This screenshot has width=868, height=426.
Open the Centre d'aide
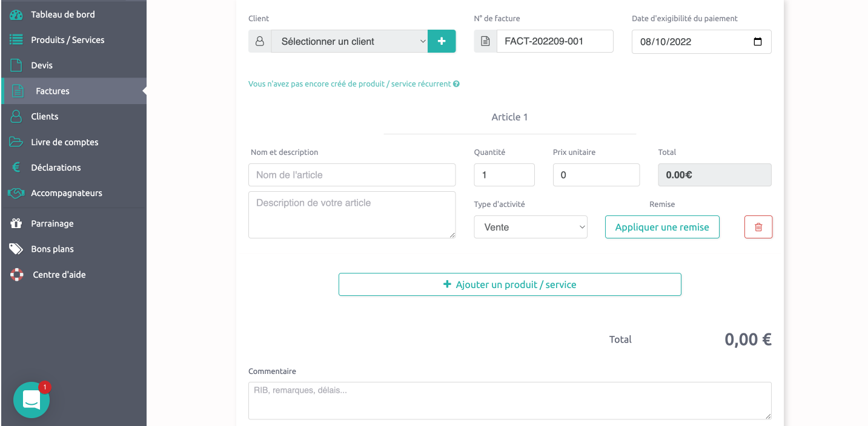point(58,274)
